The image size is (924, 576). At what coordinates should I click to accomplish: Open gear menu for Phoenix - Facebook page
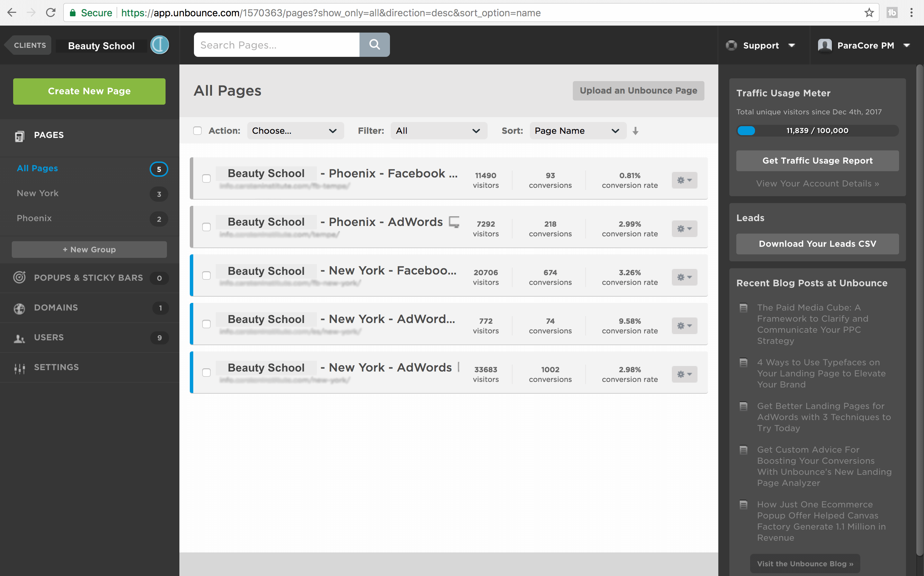(684, 180)
